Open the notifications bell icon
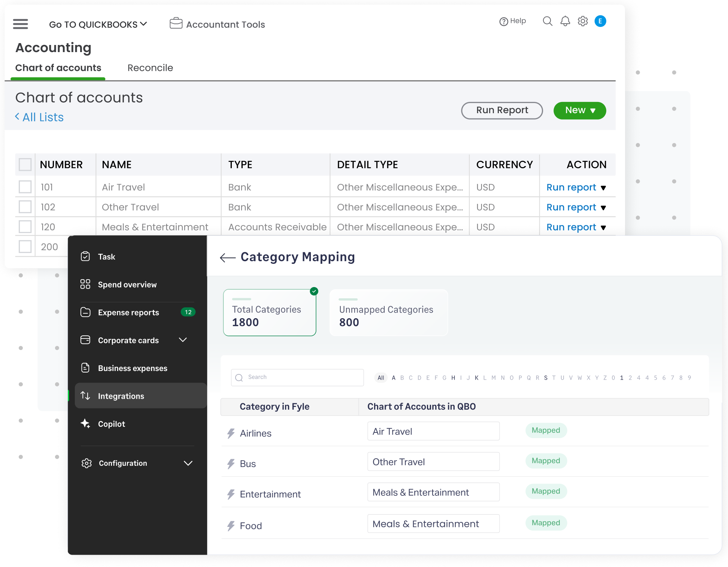The height and width of the screenshot is (567, 728). coord(565,21)
